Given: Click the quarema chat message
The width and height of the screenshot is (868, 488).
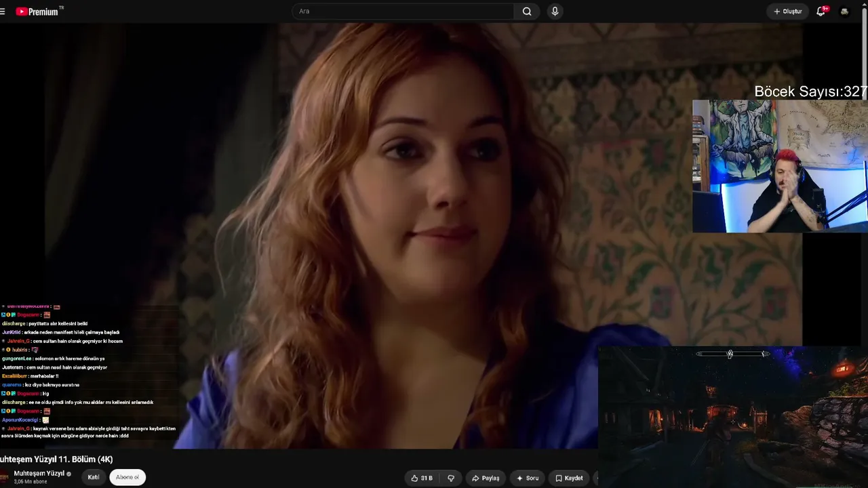Looking at the screenshot, I should (41, 385).
